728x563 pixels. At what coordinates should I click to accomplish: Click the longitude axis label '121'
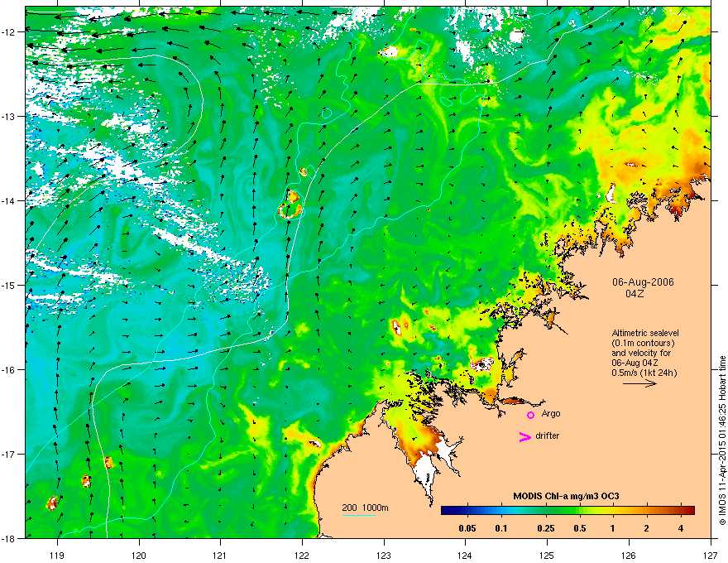point(221,555)
